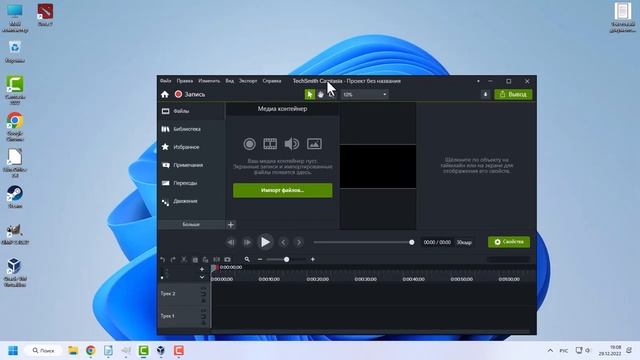Screen dimensions: 640x360
Task: Switch to the Файлы media tab
Action: (x=191, y=111)
